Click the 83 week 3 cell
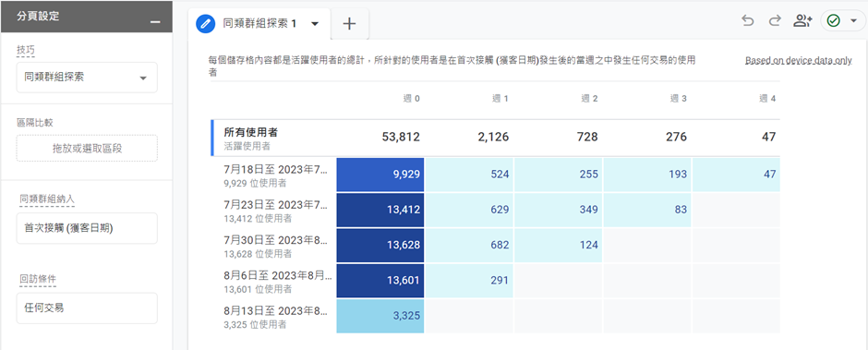This screenshot has height=350, width=868. point(647,210)
